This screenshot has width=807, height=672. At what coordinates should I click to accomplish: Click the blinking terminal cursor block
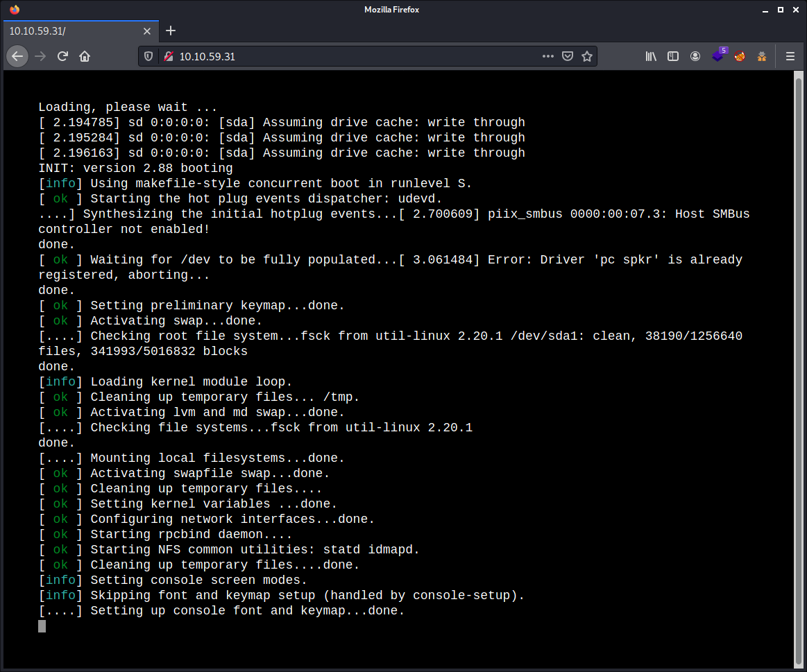(42, 626)
